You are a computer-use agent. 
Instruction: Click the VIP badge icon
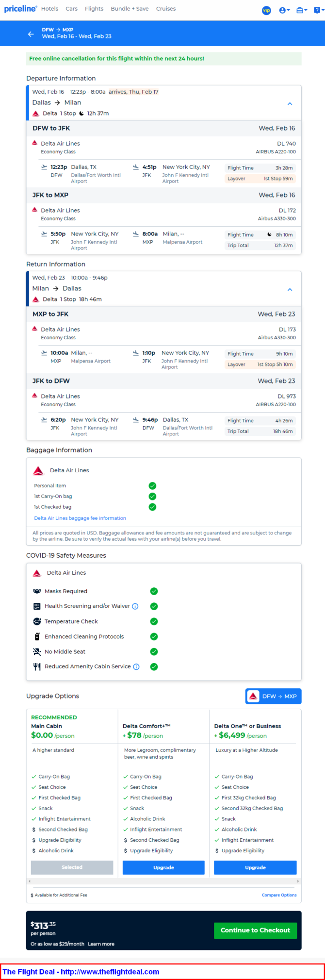(266, 10)
